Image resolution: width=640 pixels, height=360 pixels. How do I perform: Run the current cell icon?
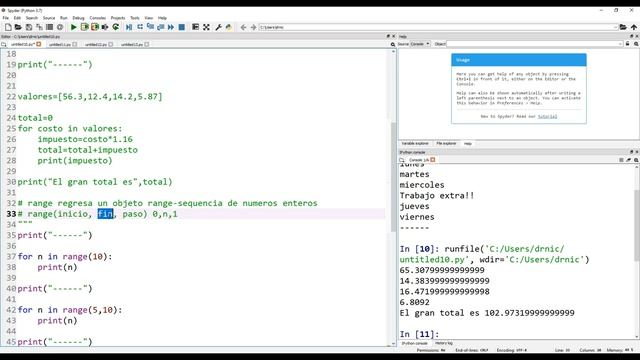[84, 27]
